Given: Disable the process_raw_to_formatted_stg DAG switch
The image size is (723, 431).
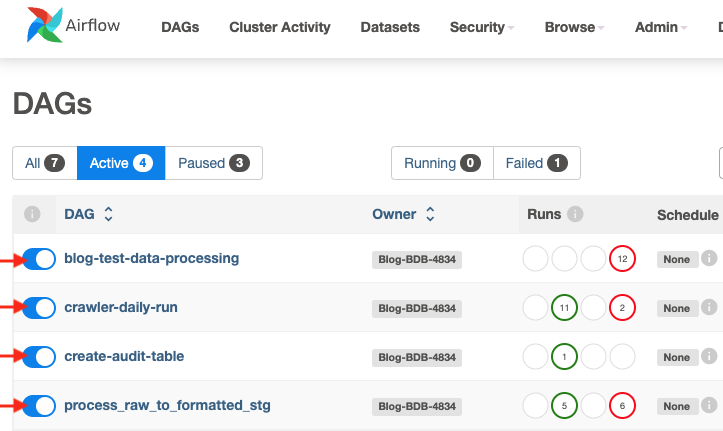Looking at the screenshot, I should pos(39,406).
